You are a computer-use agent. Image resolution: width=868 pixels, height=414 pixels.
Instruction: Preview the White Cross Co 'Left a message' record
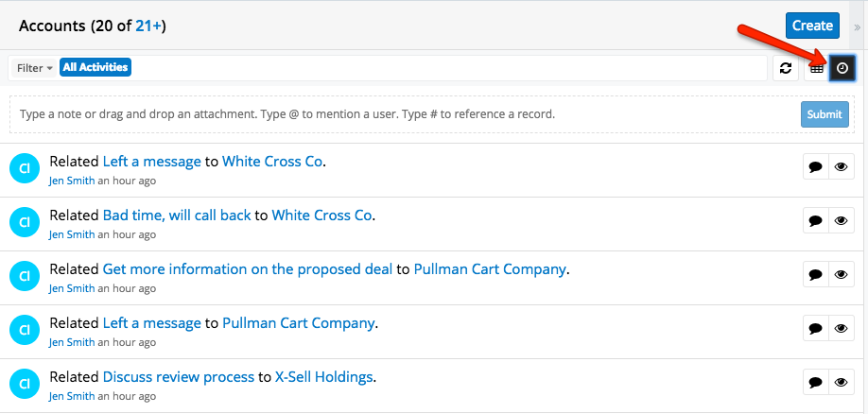(x=842, y=167)
